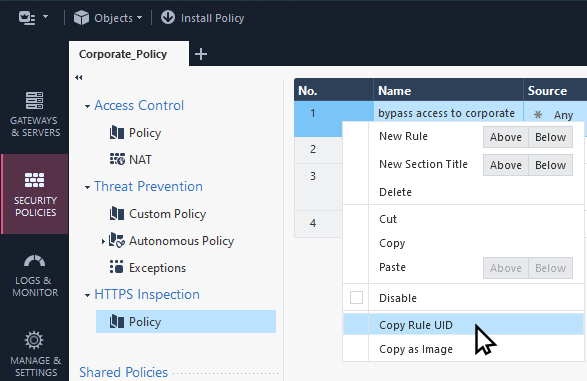Click the Custom Policy book icon
The image size is (587, 381).
coord(117,213)
